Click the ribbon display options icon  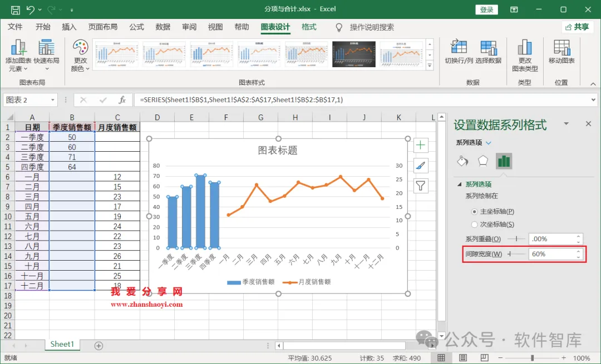pos(514,9)
